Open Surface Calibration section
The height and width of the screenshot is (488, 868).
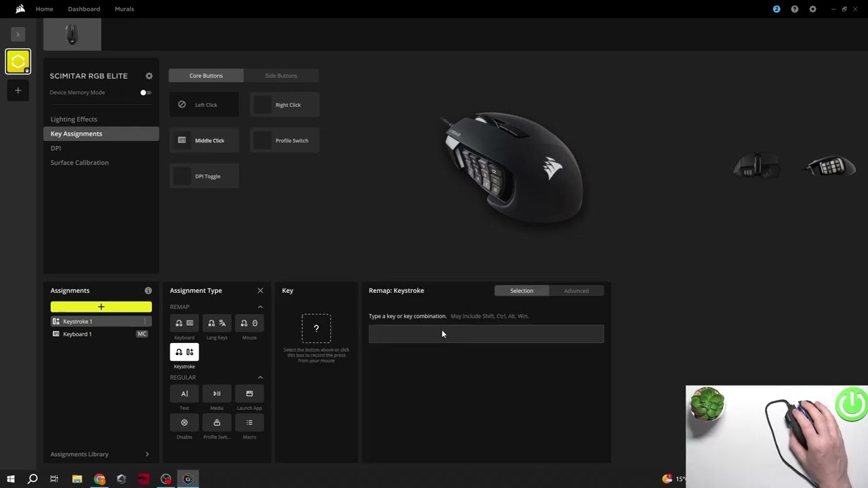[x=79, y=163]
